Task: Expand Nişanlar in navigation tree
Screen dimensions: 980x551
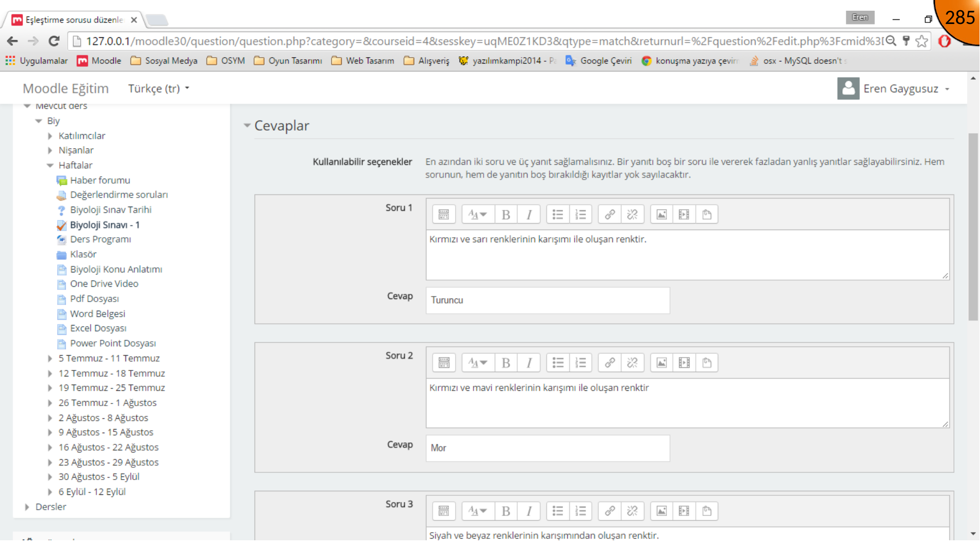Action: pos(50,151)
